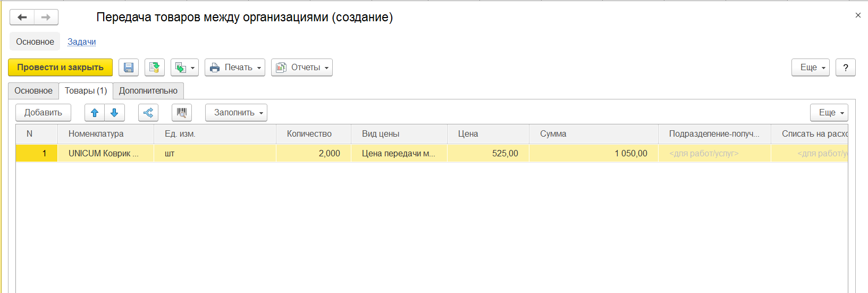The image size is (868, 293).
Task: Move row up with blue arrow
Action: click(x=95, y=113)
